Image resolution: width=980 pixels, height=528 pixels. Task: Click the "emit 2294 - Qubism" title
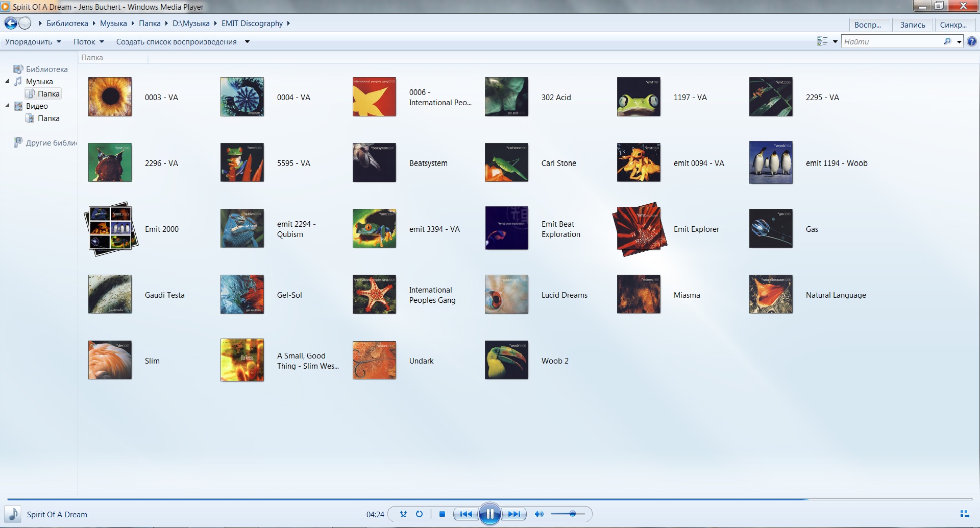click(x=296, y=229)
